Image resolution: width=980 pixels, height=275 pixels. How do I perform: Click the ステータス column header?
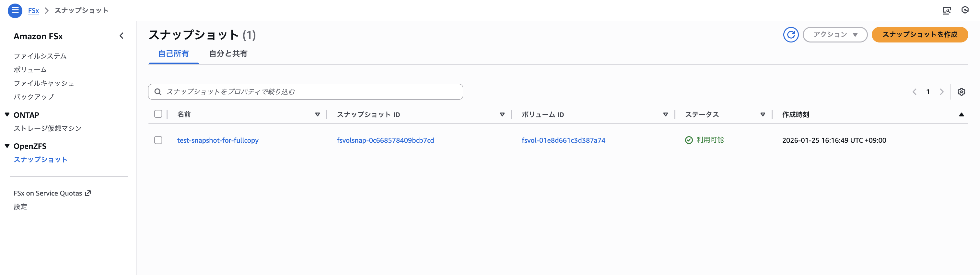tap(702, 115)
